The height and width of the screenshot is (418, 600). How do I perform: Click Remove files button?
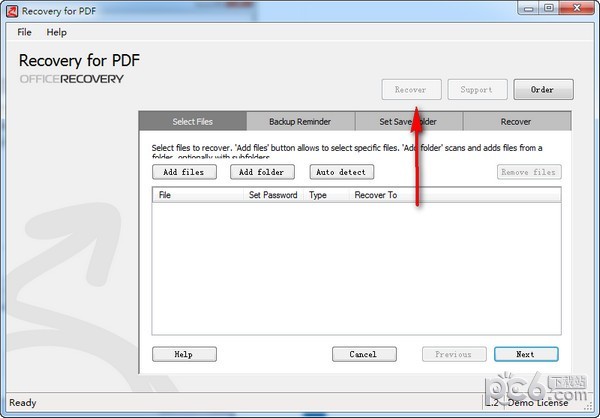point(529,172)
